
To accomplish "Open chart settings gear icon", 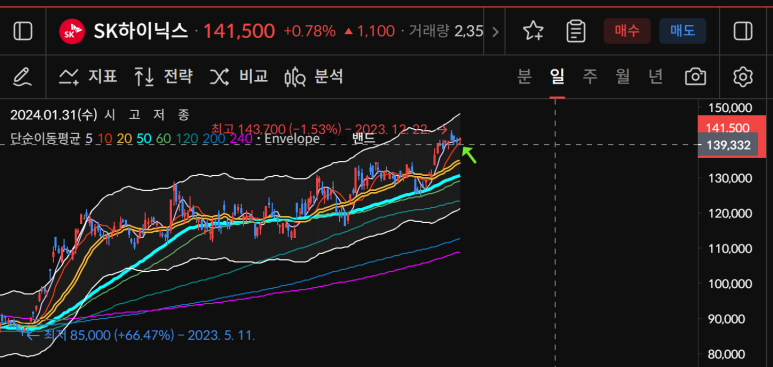I will [x=743, y=77].
